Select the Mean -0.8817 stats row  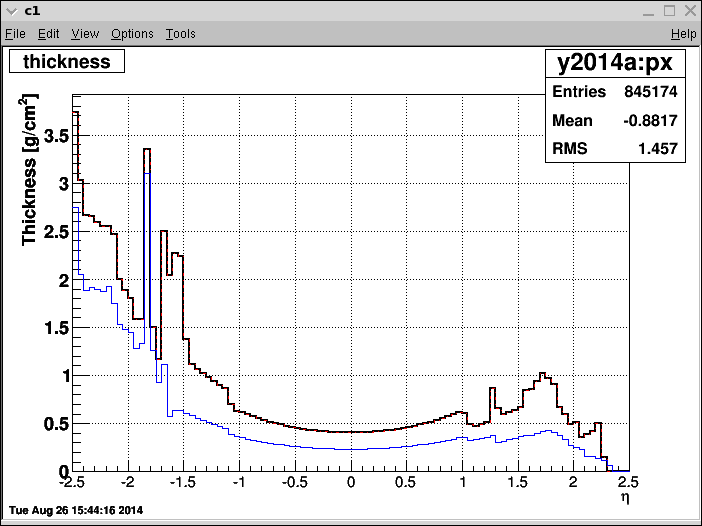615,120
